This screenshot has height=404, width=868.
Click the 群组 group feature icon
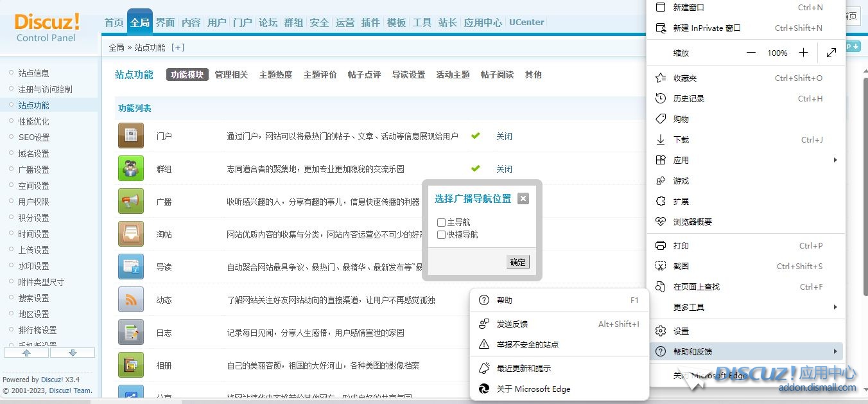click(x=131, y=169)
